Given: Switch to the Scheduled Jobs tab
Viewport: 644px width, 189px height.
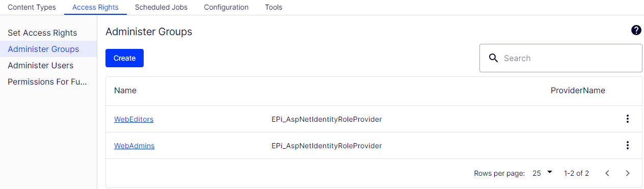Looking at the screenshot, I should pyautogui.click(x=161, y=7).
